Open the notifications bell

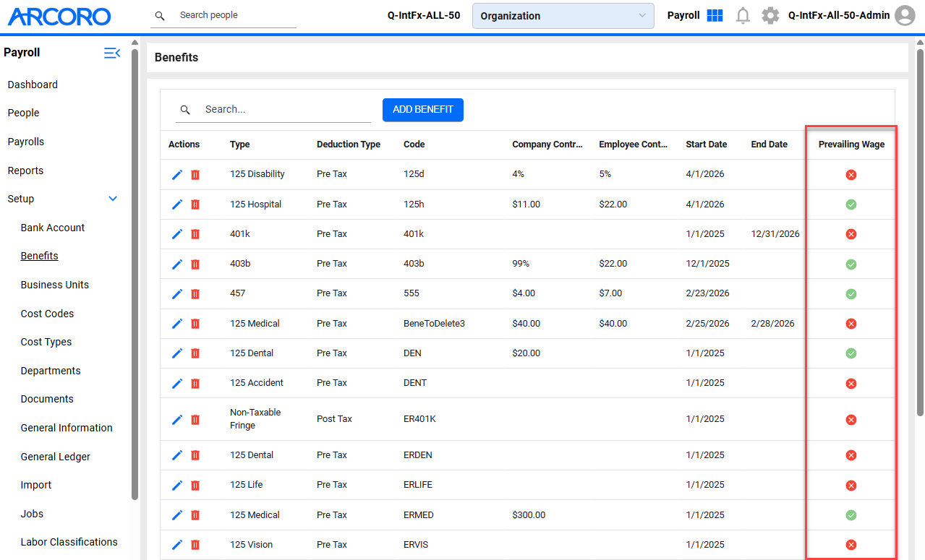click(x=743, y=15)
